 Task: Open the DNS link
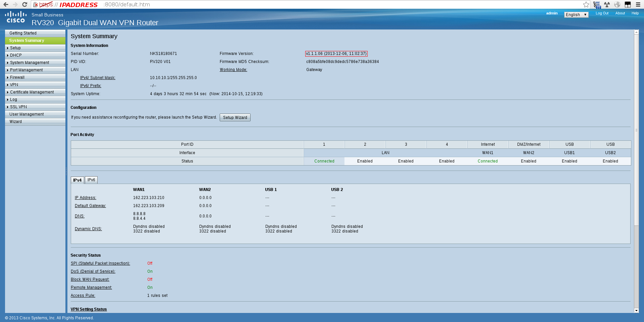coord(79,216)
